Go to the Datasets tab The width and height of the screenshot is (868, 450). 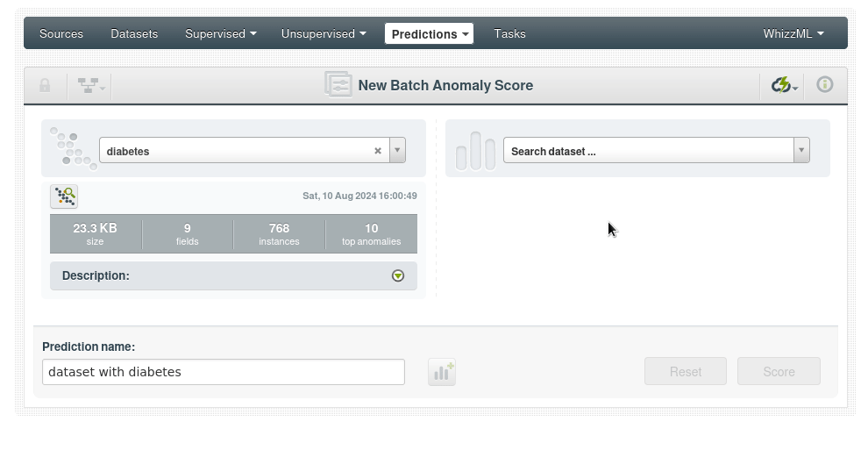click(x=134, y=33)
